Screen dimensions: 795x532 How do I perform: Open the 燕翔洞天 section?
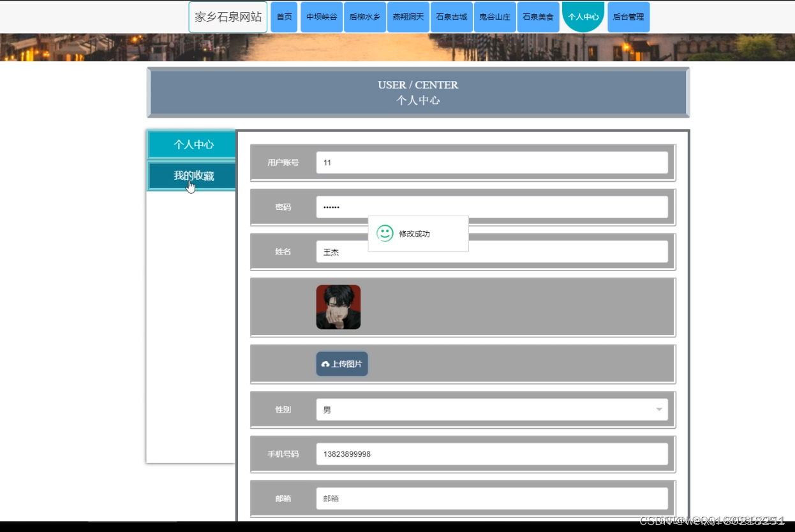click(x=408, y=17)
